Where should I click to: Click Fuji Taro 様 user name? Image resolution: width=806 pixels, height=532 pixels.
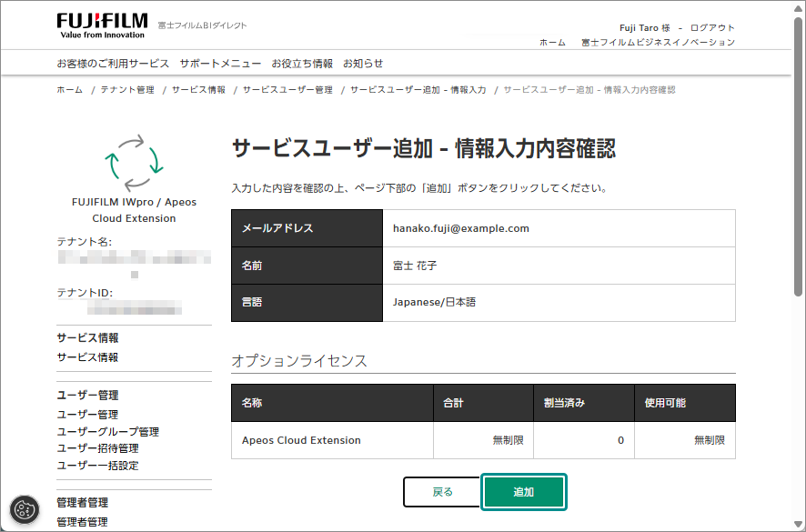[x=645, y=28]
